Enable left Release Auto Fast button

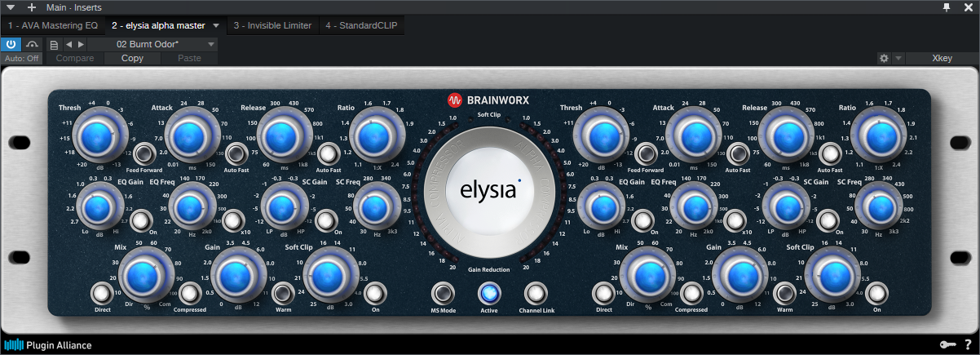(x=327, y=153)
